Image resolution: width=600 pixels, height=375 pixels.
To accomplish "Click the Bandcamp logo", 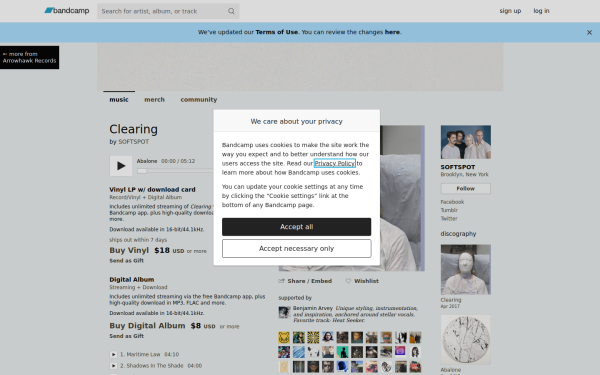I will coord(67,11).
